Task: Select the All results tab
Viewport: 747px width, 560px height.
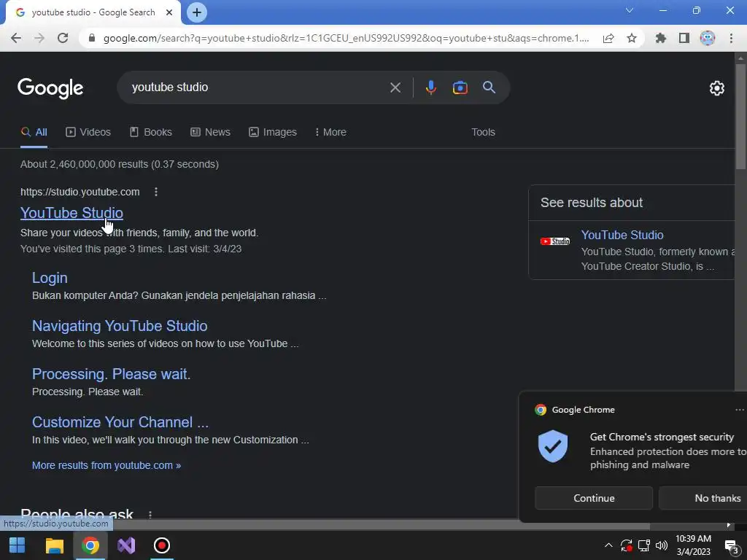Action: tap(34, 133)
